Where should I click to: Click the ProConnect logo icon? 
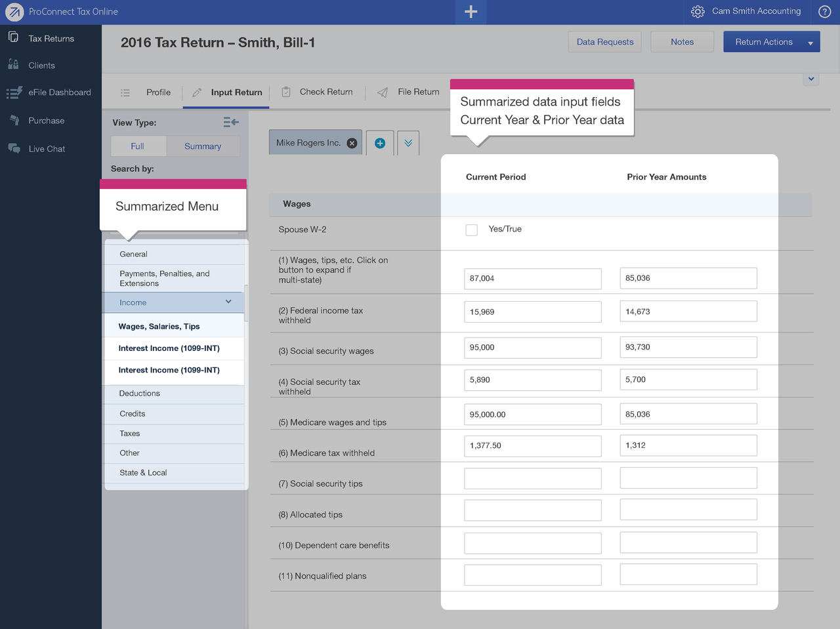pyautogui.click(x=14, y=12)
